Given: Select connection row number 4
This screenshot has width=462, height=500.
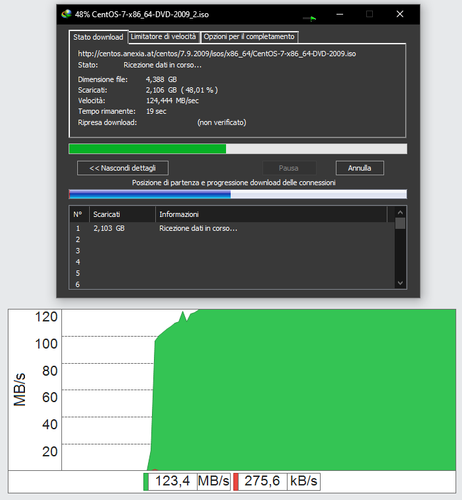Looking at the screenshot, I should [232, 262].
